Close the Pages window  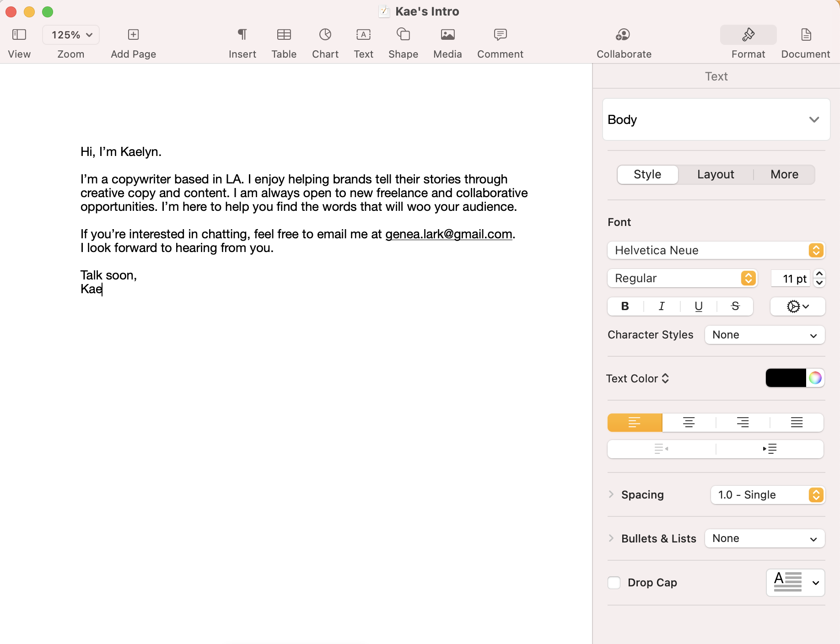click(x=11, y=11)
